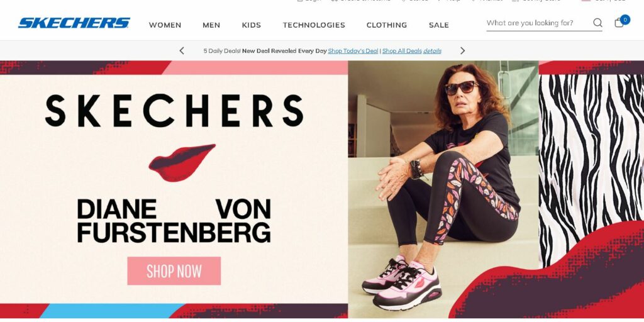Click the Diane von Furstenberg model photo

(443, 189)
